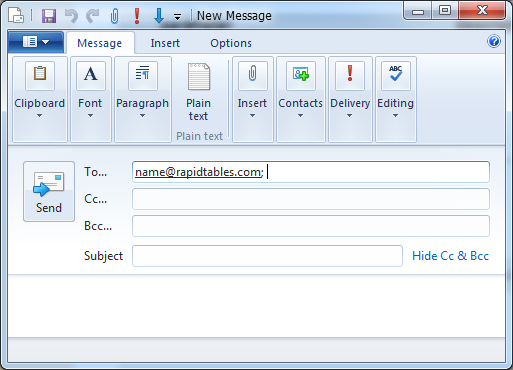Screen dimensions: 513x370
Task: Click the Redo arrow icon
Action: click(93, 16)
